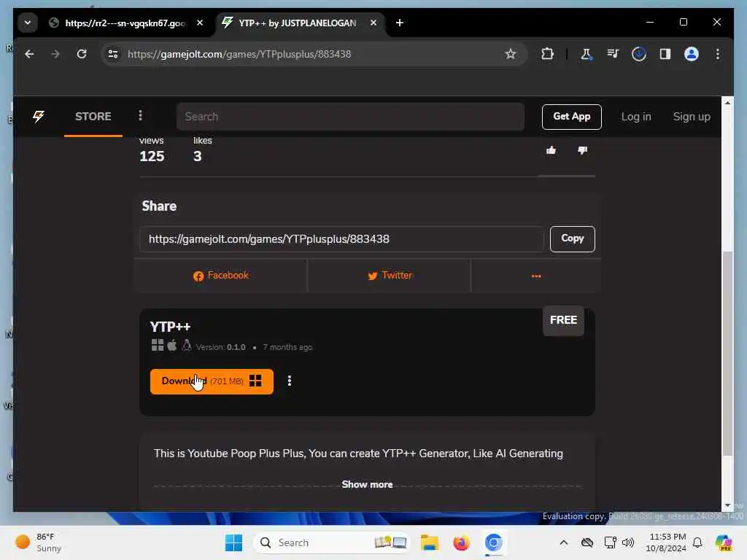Open the Chrome three-dot menu

tap(718, 54)
